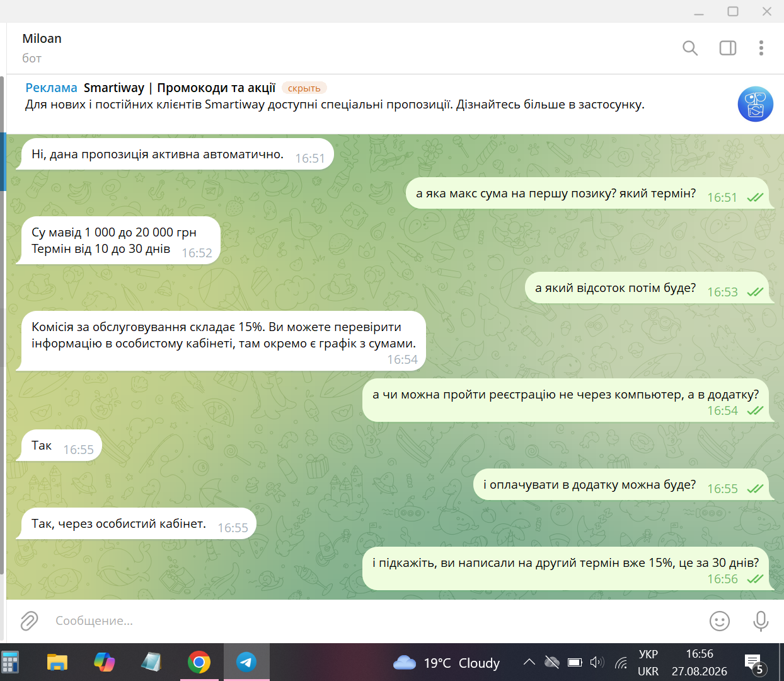Switch the УКР keyboard language indicator
The image size is (784, 681).
[x=648, y=663]
